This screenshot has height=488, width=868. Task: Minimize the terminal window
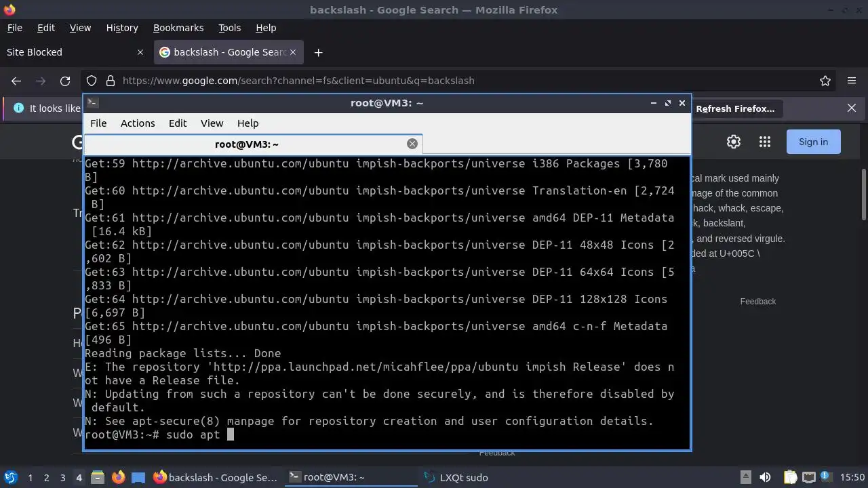coord(653,103)
